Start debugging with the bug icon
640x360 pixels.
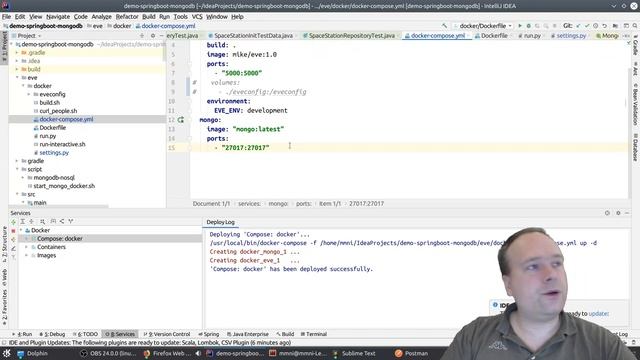click(529, 26)
